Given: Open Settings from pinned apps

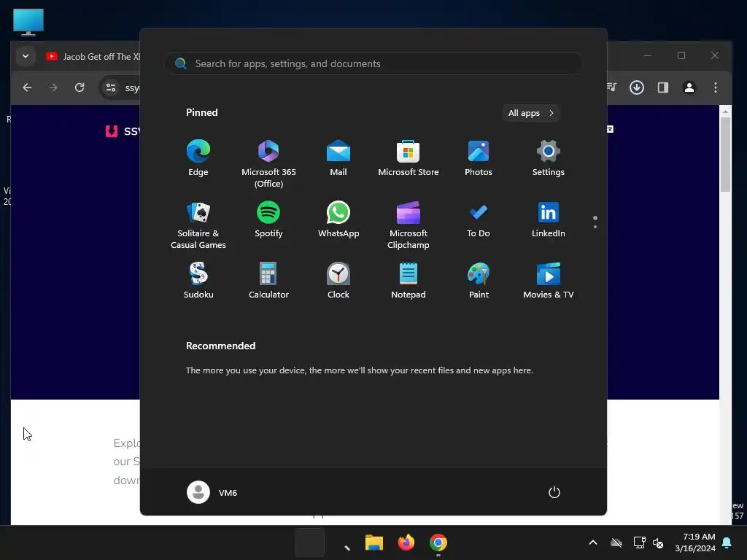Looking at the screenshot, I should click(x=549, y=159).
